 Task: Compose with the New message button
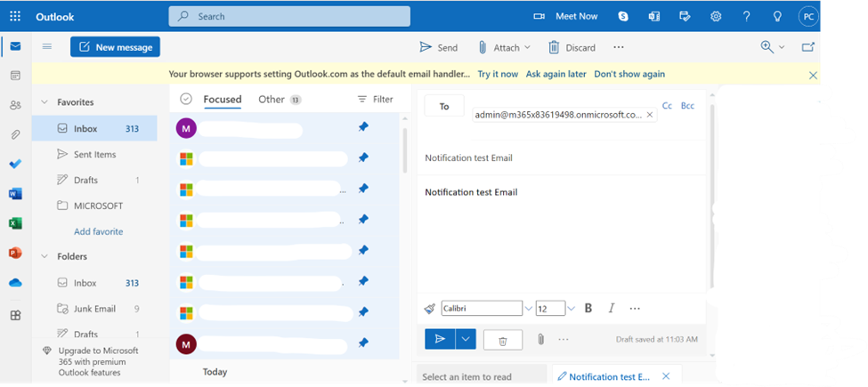[x=115, y=47]
